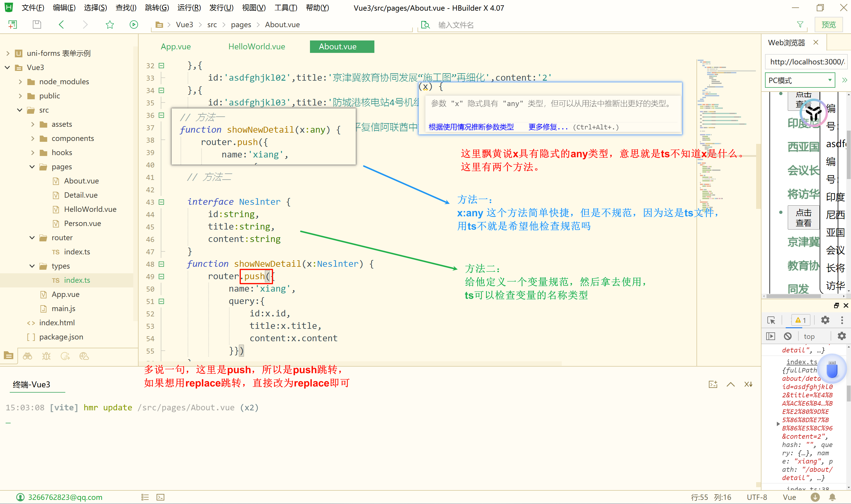This screenshot has width=851, height=504.
Task: Toggle code fold on line 48
Action: click(x=162, y=264)
